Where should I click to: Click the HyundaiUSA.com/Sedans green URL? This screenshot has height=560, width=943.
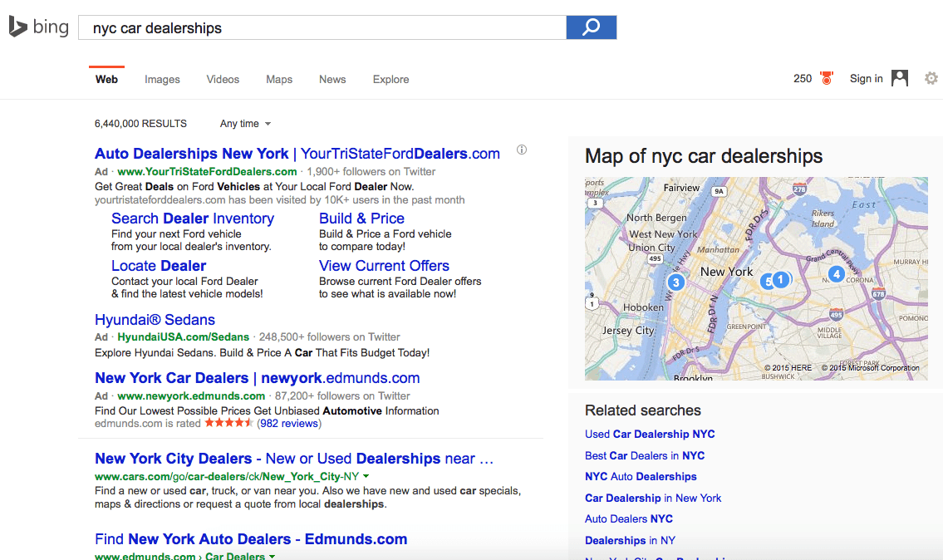pos(183,336)
